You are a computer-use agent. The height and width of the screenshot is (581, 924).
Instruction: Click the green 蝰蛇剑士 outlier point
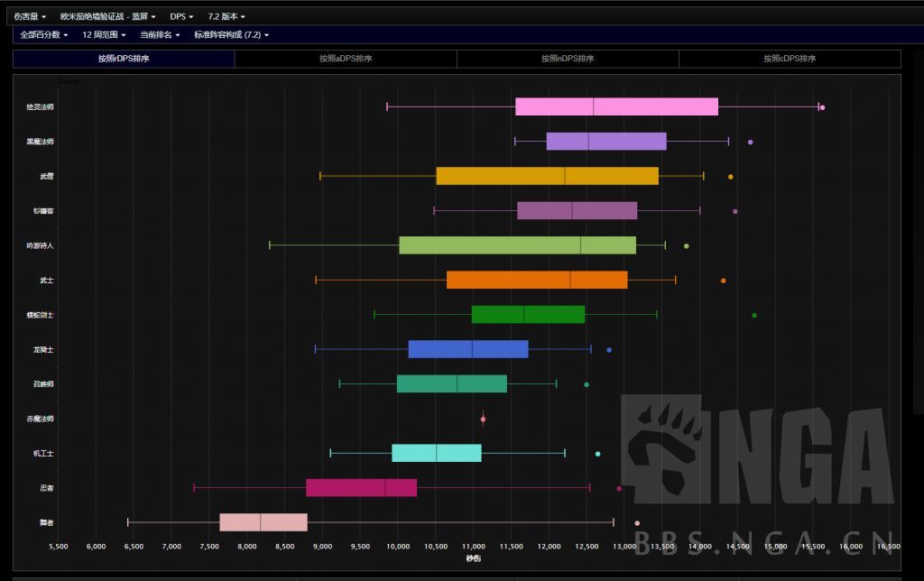pyautogui.click(x=754, y=315)
